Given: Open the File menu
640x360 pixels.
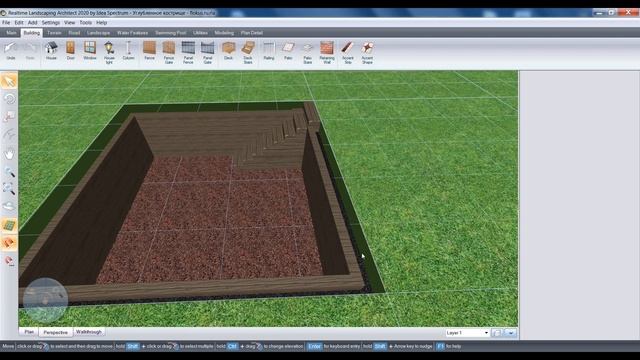Looking at the screenshot, I should point(6,23).
